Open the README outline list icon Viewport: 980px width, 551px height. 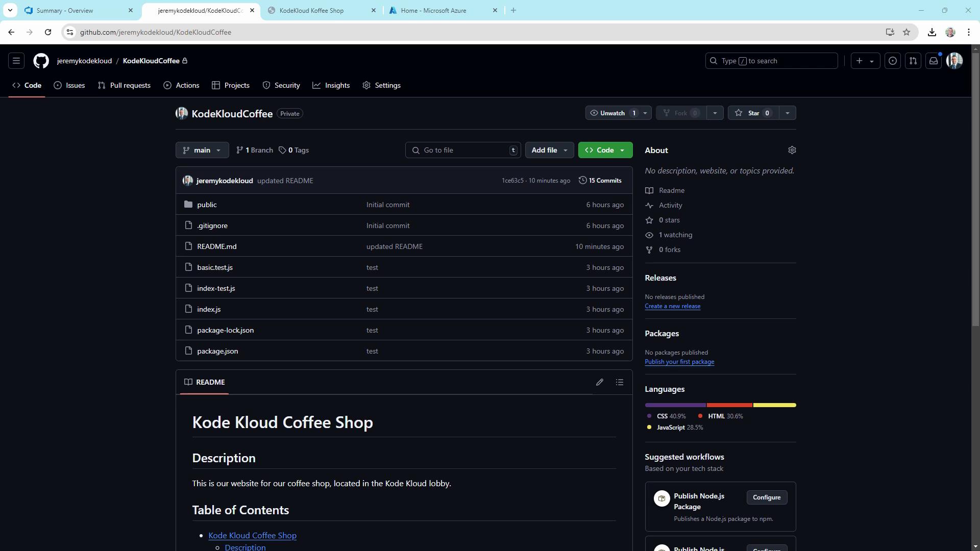[x=620, y=382]
